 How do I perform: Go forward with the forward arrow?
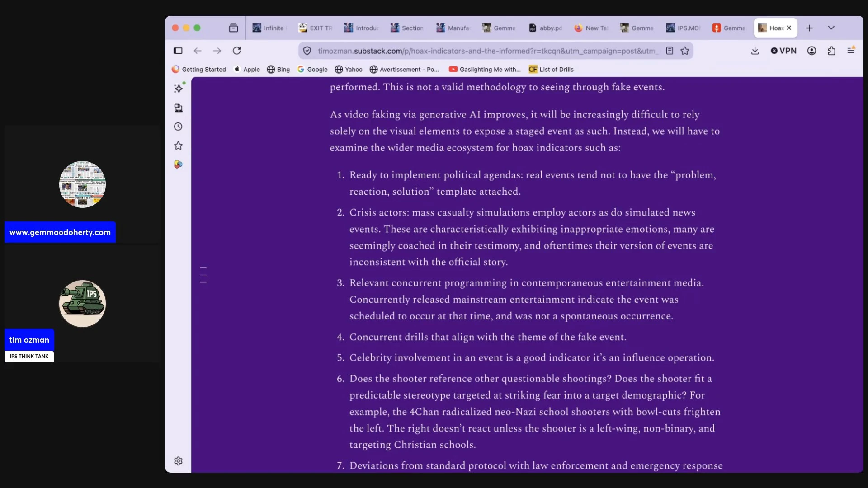click(x=217, y=51)
